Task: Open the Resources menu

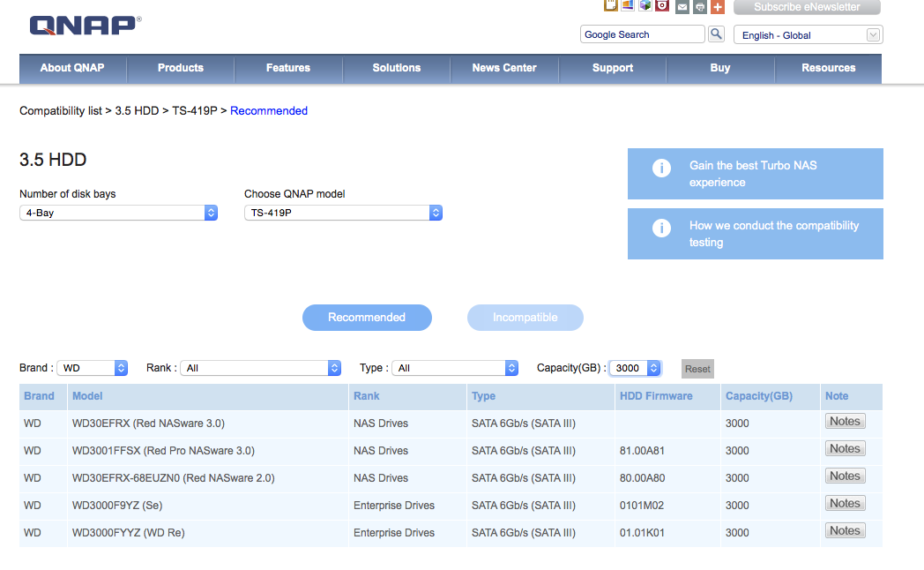Action: pos(829,68)
